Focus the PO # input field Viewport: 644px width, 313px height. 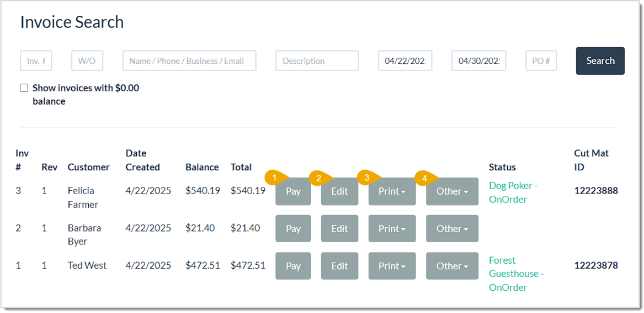point(541,61)
